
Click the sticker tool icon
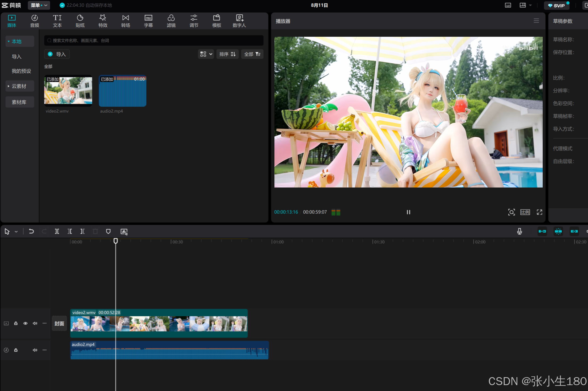pos(80,21)
